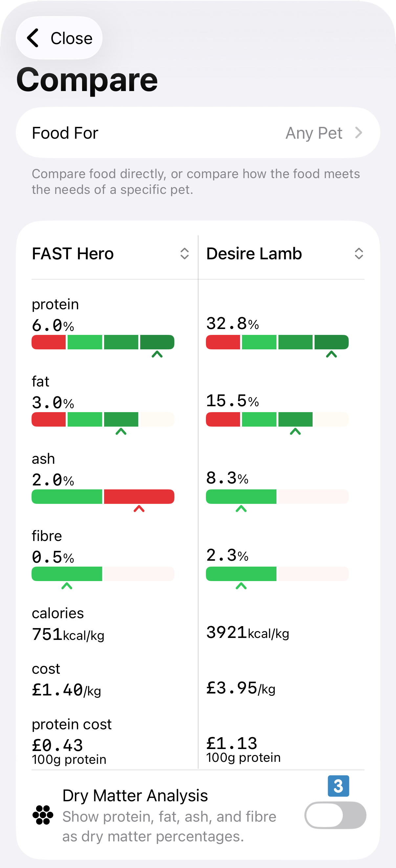
Task: Click the green marker under Desire Lamb fat bar
Action: click(295, 431)
